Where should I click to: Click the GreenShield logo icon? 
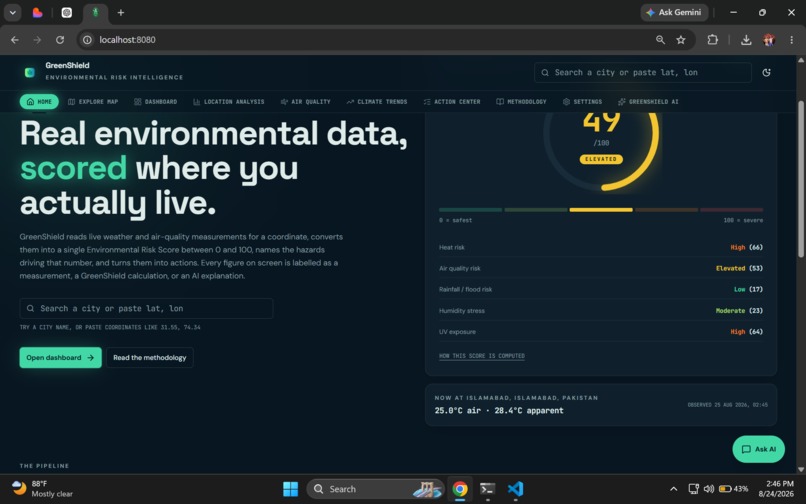point(30,73)
